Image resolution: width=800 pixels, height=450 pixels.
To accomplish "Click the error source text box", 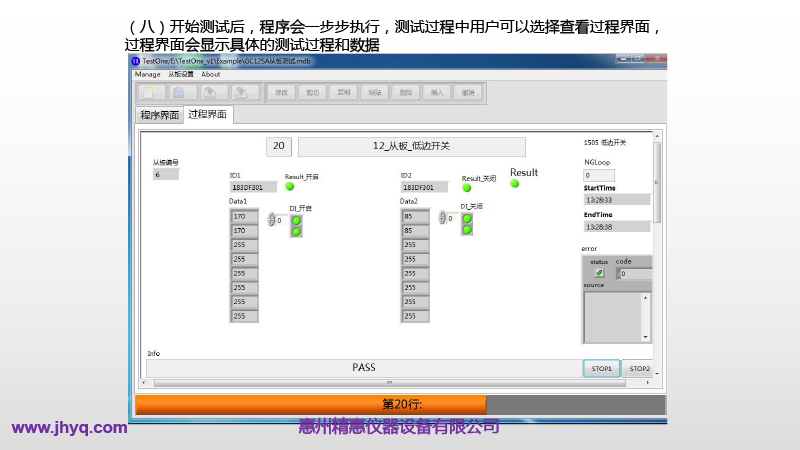I will 612,317.
